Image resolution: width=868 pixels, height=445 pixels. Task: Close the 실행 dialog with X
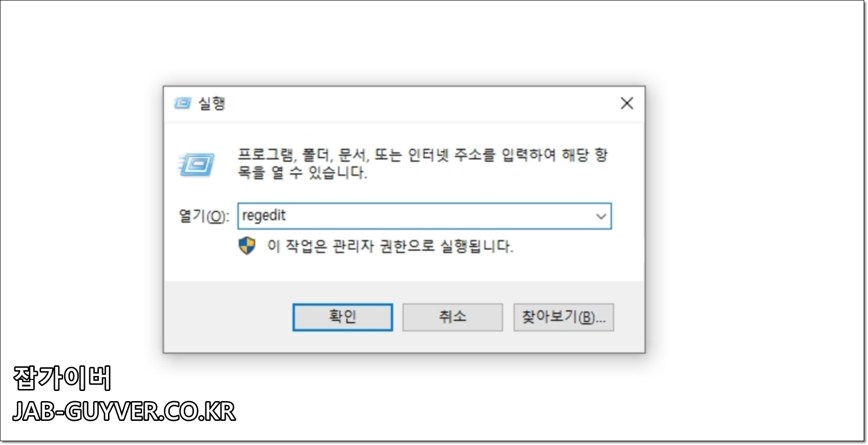pos(627,103)
